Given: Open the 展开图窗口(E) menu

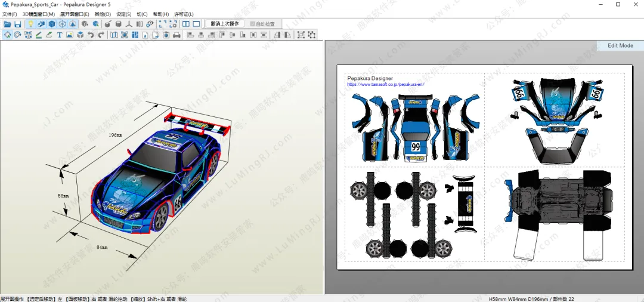Looking at the screenshot, I should pos(75,14).
